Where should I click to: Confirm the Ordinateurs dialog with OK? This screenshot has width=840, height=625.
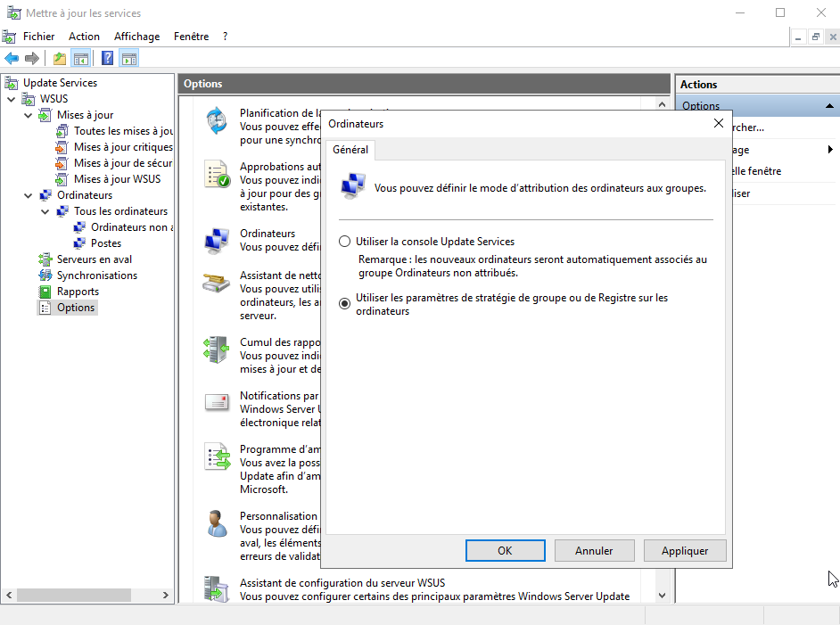[x=506, y=551]
